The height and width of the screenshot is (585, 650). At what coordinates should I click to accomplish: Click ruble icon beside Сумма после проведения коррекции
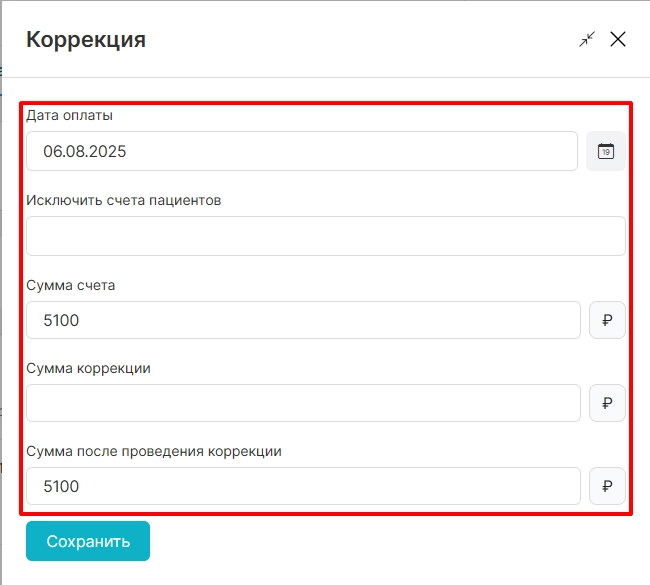[607, 487]
